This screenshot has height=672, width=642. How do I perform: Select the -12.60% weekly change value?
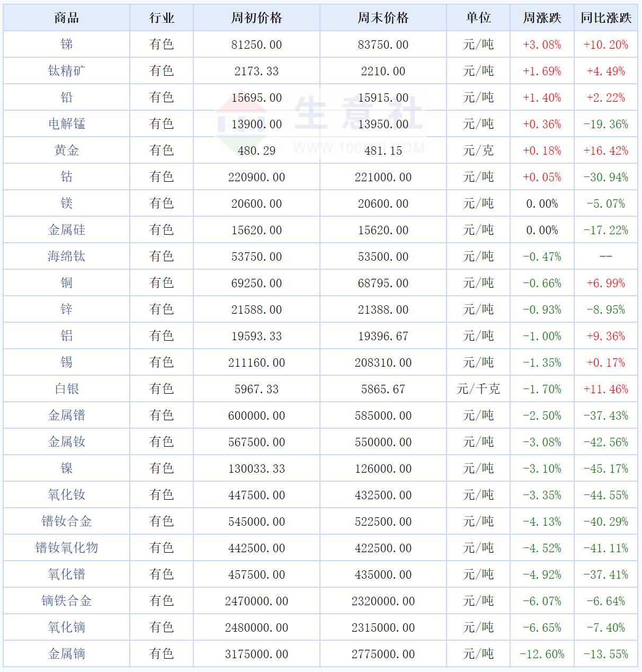coord(542,654)
